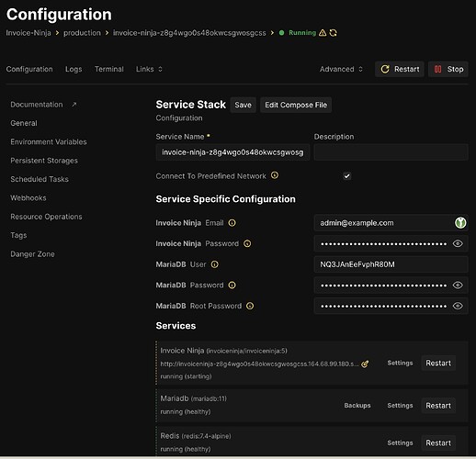Viewport: 476px width, 459px height.
Task: Click the green password manager icon in Email field
Action: pos(460,223)
